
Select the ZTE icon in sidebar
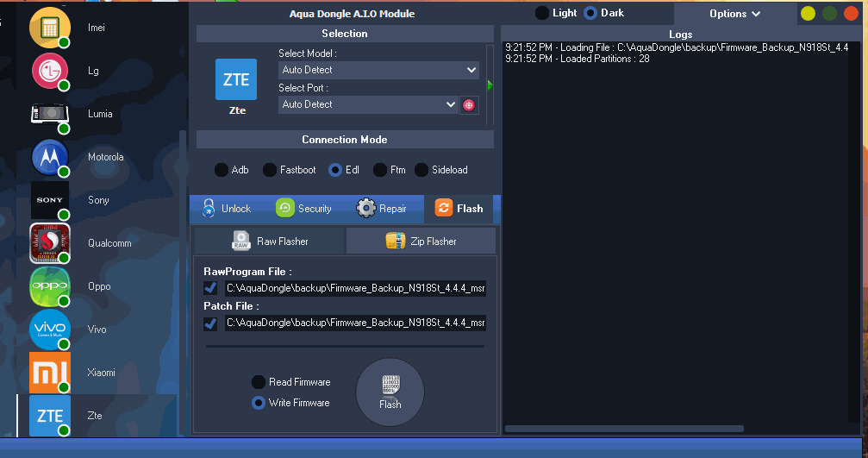(50, 416)
